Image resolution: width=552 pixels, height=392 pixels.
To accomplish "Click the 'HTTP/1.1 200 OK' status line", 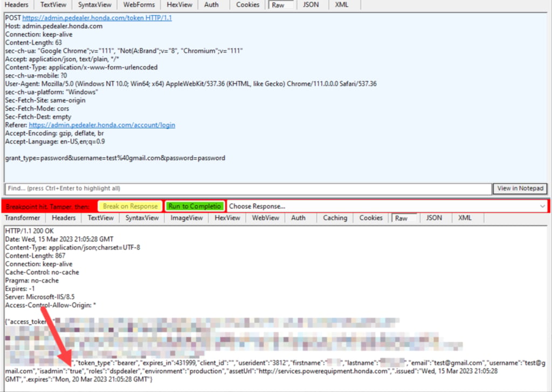I will [x=29, y=231].
